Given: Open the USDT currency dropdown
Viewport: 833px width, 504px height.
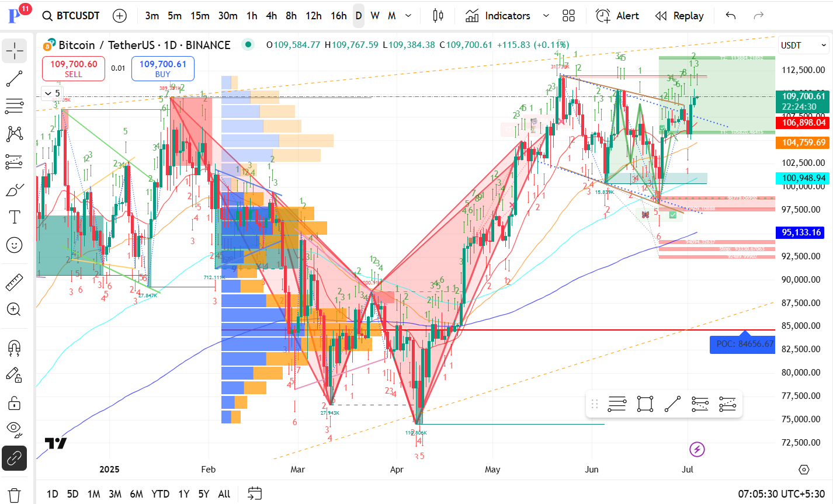Looking at the screenshot, I should point(804,45).
